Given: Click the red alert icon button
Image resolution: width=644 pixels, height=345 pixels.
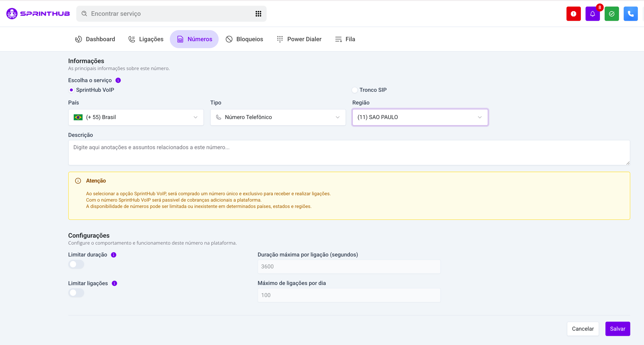Looking at the screenshot, I should (573, 14).
